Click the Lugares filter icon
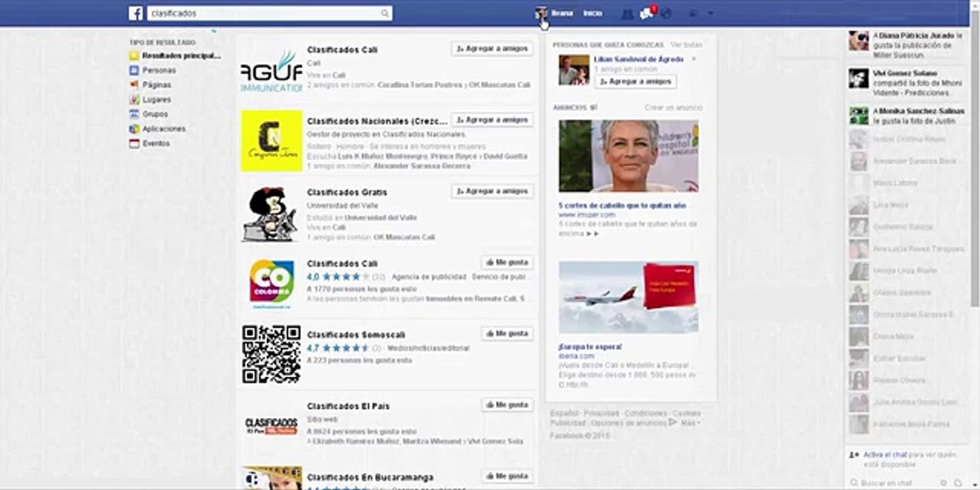Image resolution: width=980 pixels, height=490 pixels. click(x=134, y=99)
